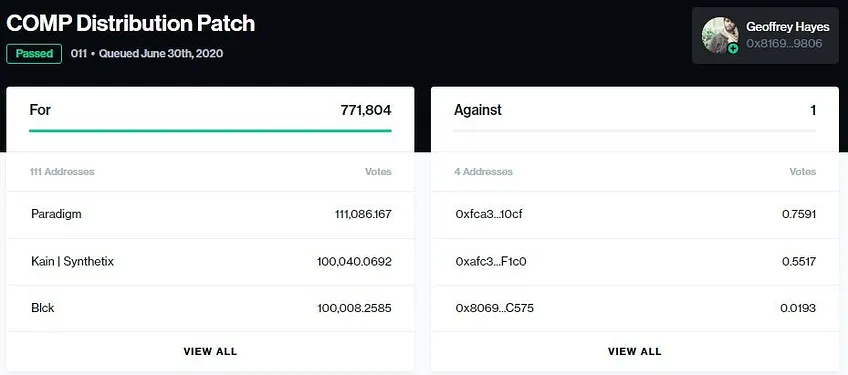Click VIEW ALL under For votes

(210, 351)
